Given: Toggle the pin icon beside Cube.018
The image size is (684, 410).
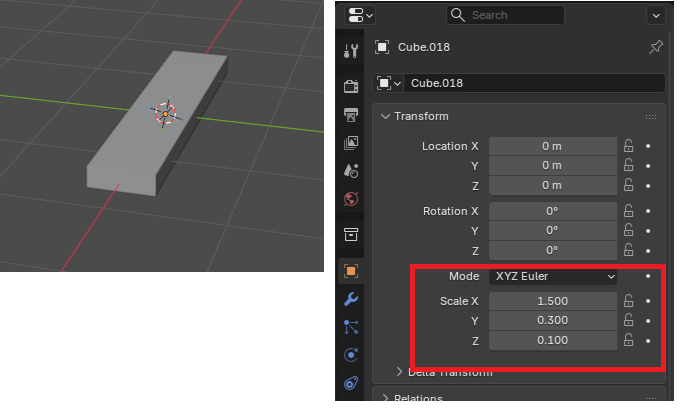Looking at the screenshot, I should coord(656,47).
